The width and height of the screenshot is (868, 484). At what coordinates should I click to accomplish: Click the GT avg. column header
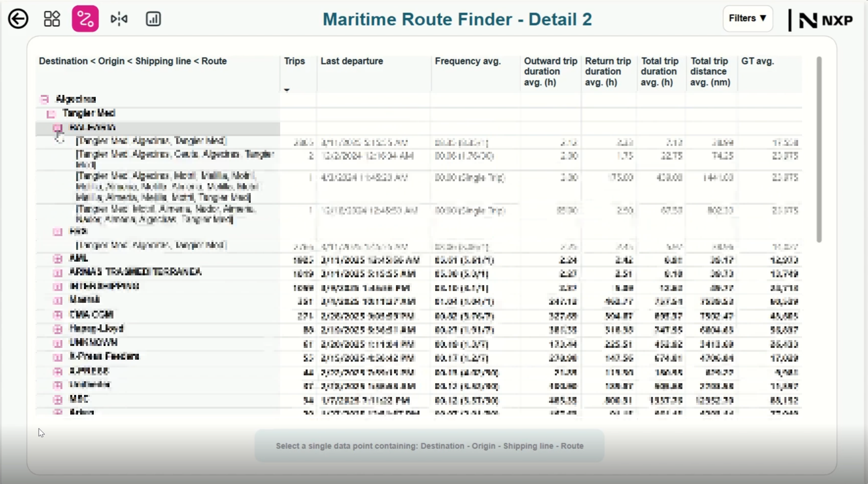tap(757, 62)
